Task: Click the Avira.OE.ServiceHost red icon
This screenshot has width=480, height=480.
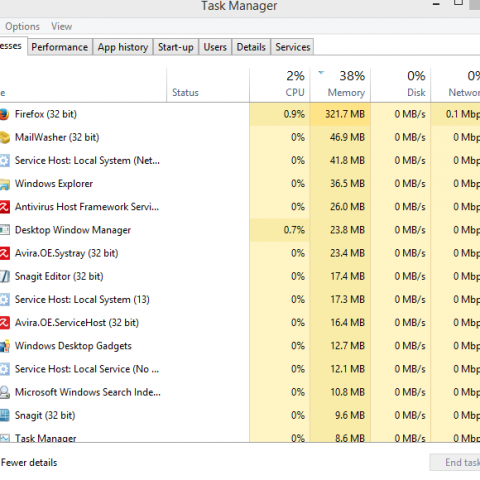Action: tap(5, 323)
